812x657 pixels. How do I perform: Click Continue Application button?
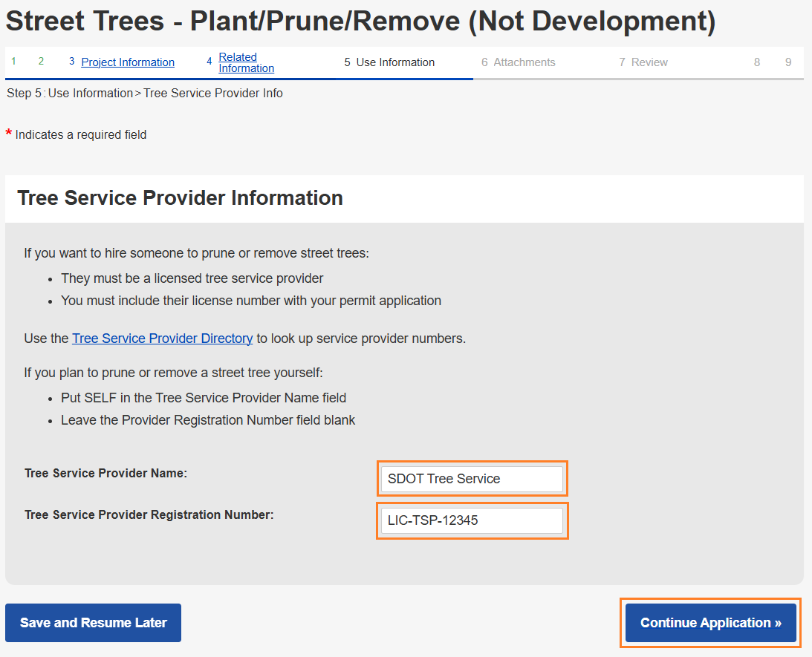(x=710, y=623)
